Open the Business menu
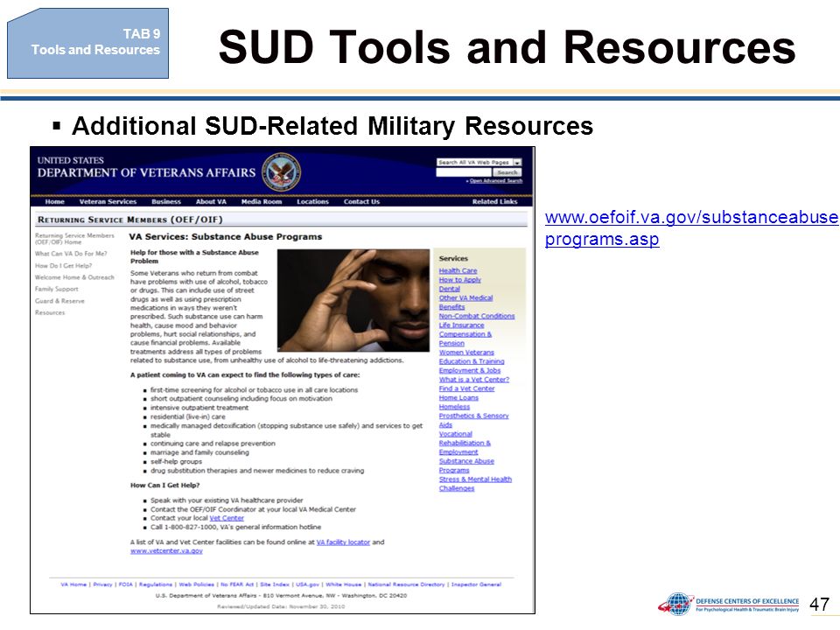The height and width of the screenshot is (630, 840). pyautogui.click(x=166, y=202)
